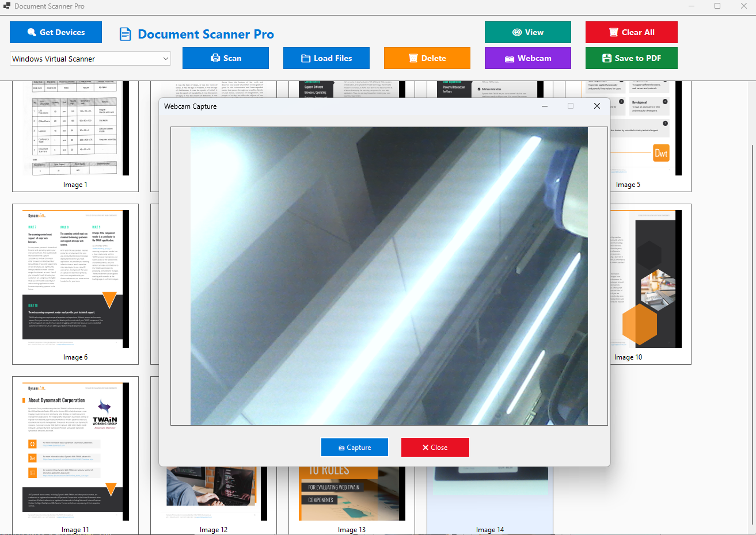Click inside the webcam live preview area
This screenshot has height=535, width=756.
[x=384, y=276]
